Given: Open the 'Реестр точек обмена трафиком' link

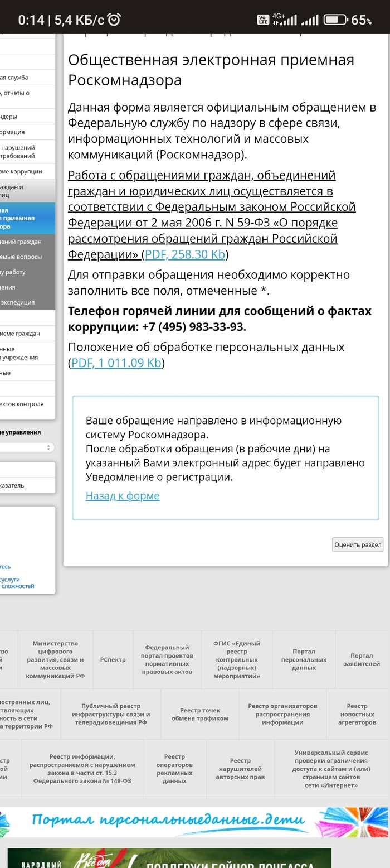Looking at the screenshot, I should coord(200,714).
